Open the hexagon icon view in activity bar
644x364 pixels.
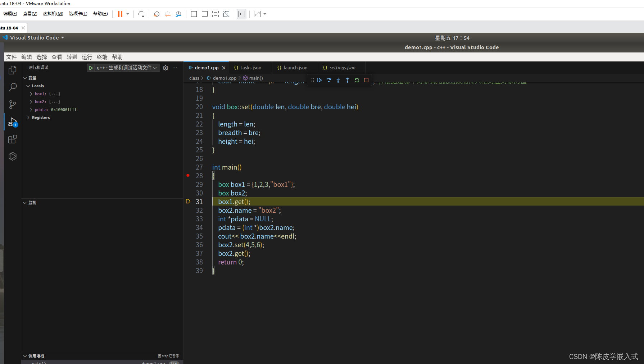point(13,156)
